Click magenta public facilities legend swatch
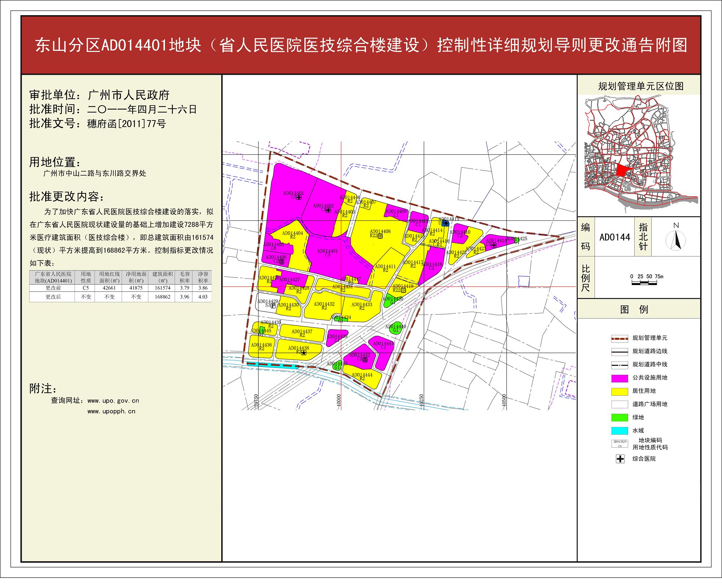Image resolution: width=722 pixels, height=588 pixels. pos(619,378)
